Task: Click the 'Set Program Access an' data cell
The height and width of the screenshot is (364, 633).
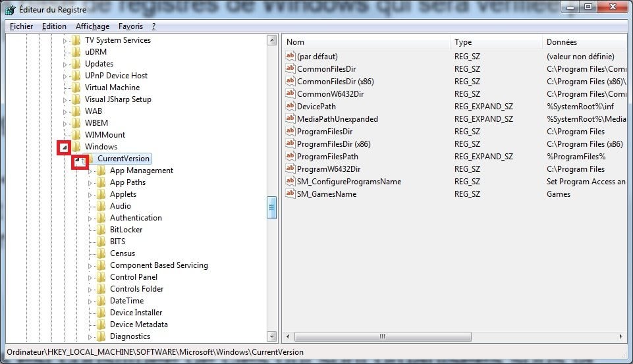Action: pos(586,182)
